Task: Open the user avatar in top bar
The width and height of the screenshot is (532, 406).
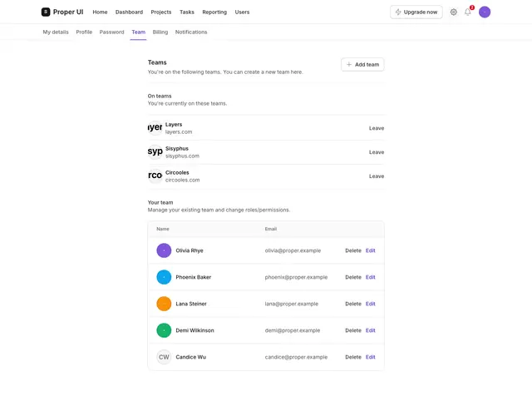Action: pyautogui.click(x=485, y=12)
